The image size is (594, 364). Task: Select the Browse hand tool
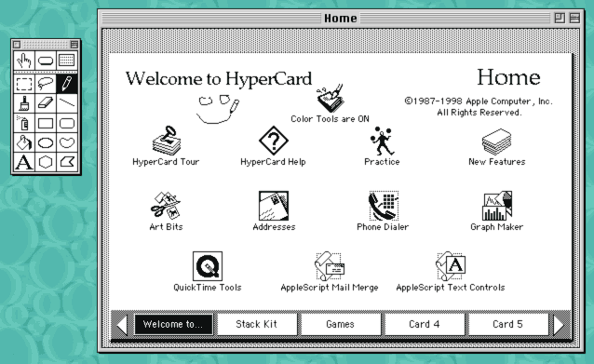24,61
